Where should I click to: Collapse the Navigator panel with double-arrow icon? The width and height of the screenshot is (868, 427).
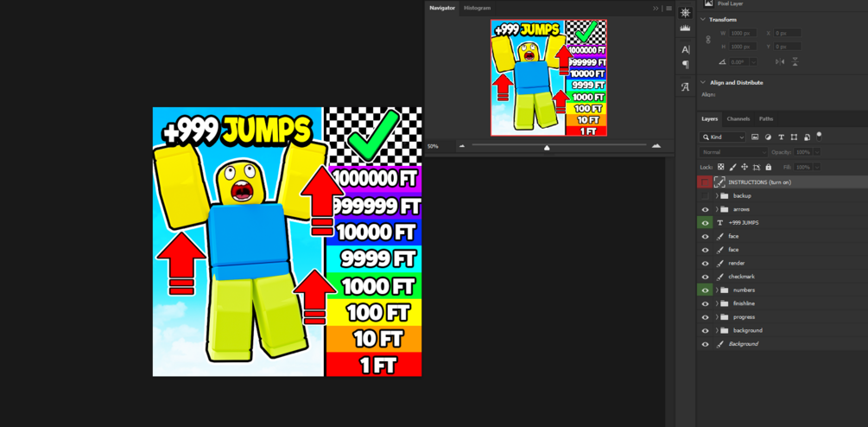[656, 9]
